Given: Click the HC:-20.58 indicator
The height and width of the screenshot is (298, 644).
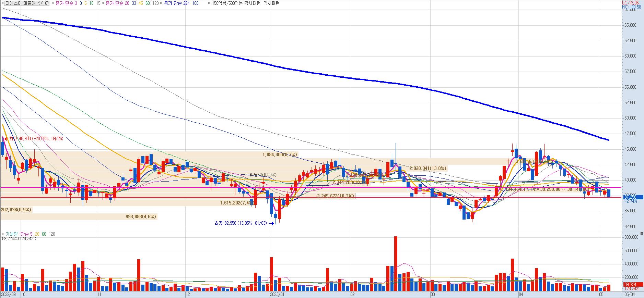Looking at the screenshot, I should pos(631,7).
